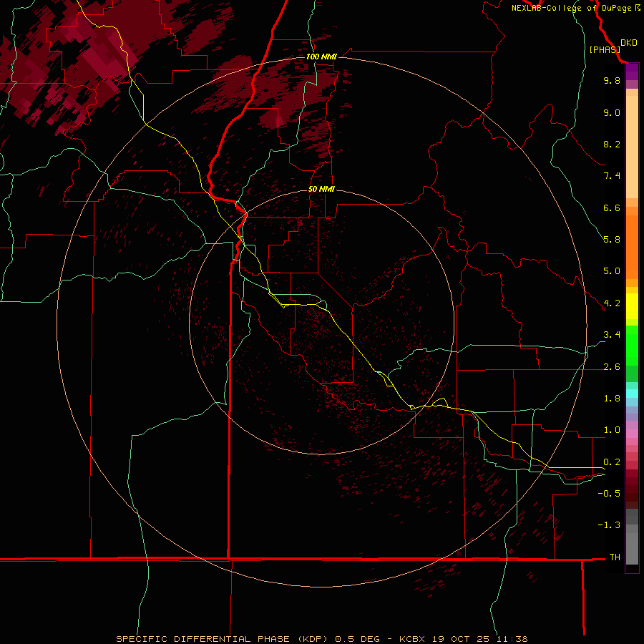Click the Specific Differential Phase KCBX caption
This screenshot has width=644, height=644.
[321, 639]
